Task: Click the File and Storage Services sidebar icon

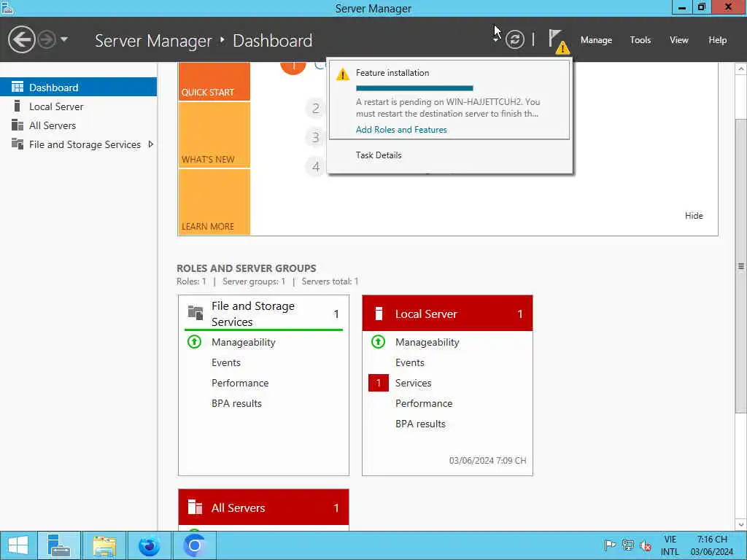Action: [x=18, y=144]
